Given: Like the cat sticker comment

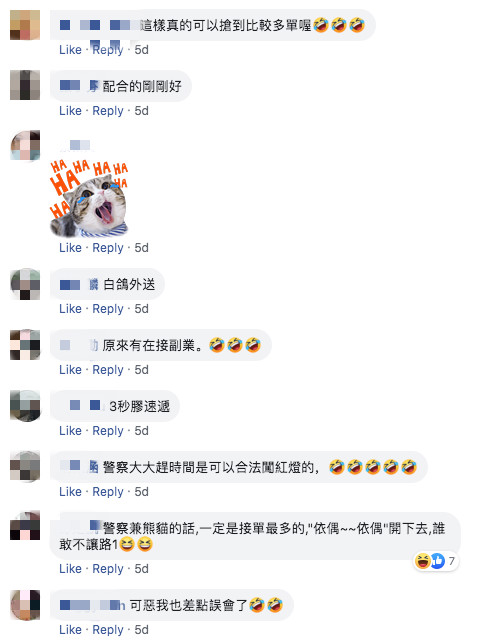Looking at the screenshot, I should coord(70,247).
